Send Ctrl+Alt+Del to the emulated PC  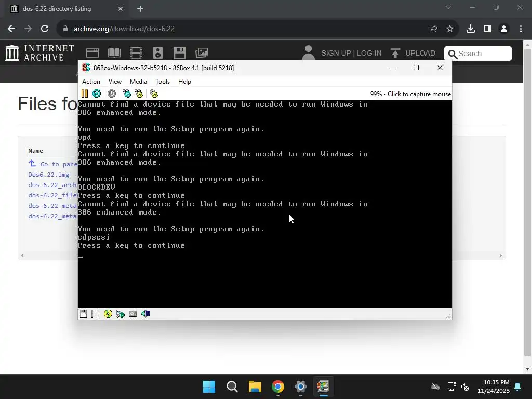[x=127, y=94]
